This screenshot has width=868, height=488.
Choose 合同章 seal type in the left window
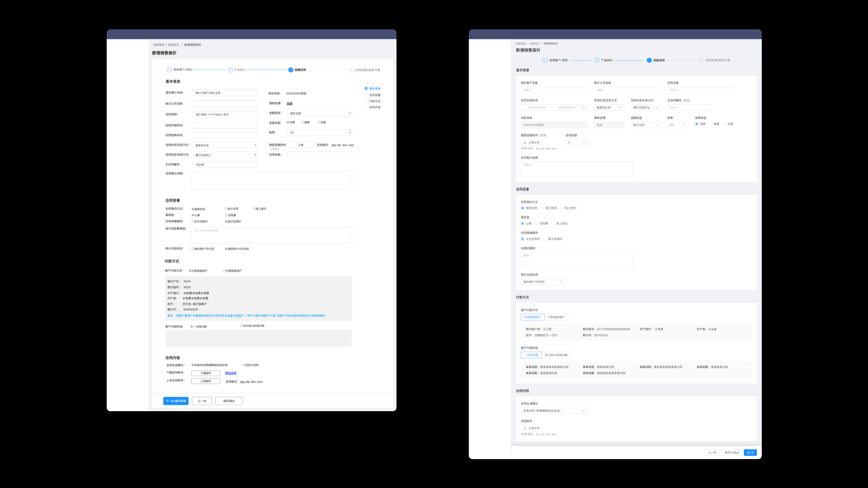coord(226,215)
